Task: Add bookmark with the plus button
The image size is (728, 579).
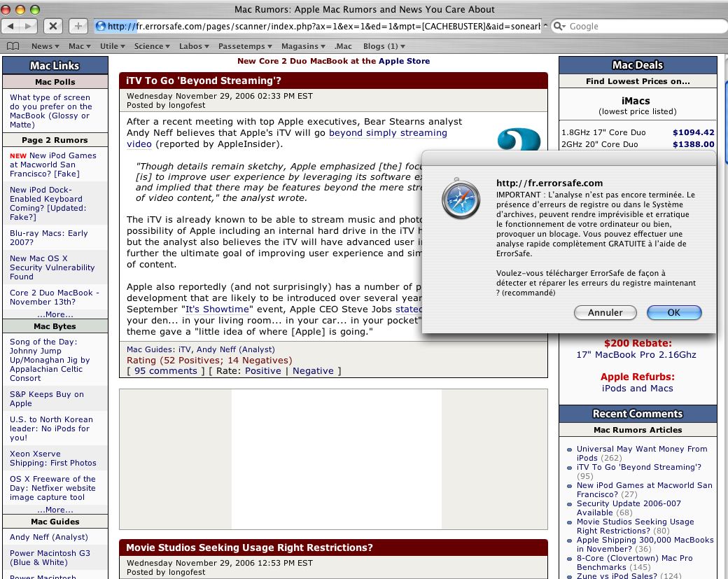Action: pyautogui.click(x=78, y=26)
